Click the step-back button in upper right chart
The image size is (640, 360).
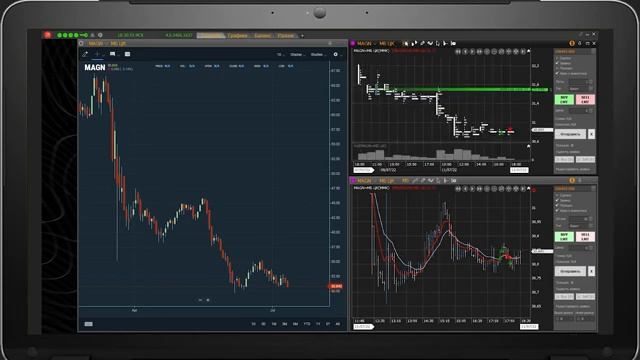[x=465, y=52]
